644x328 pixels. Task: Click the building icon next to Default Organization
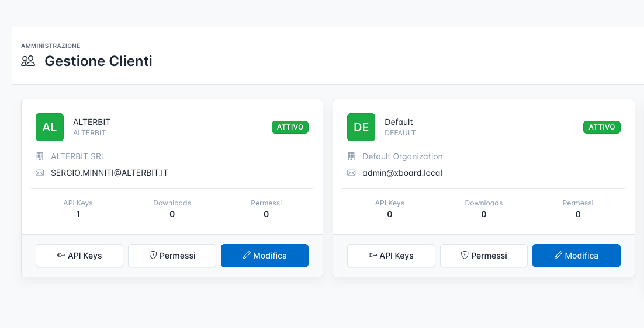pyautogui.click(x=351, y=156)
